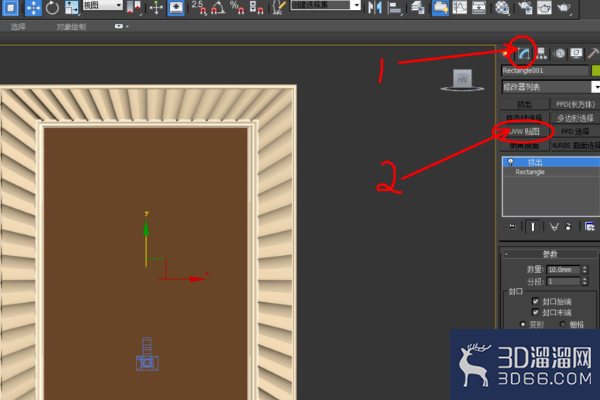Click the 样条线选择 modifier button
This screenshot has height=400, width=600.
coord(524,118)
